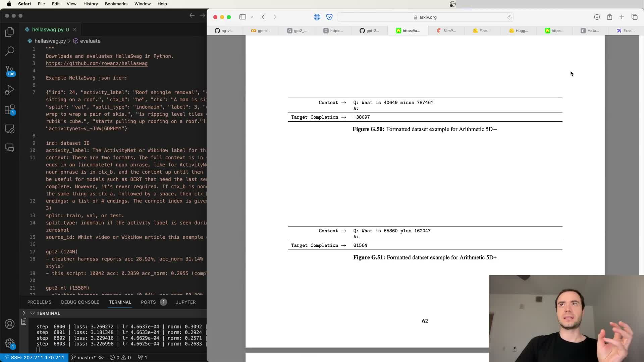Switch to the PORTS panel tab
The height and width of the screenshot is (362, 644).
(148, 302)
